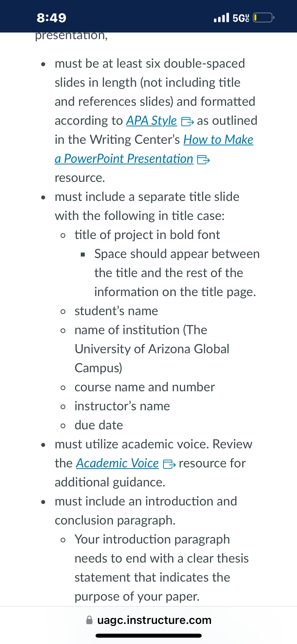
Task: Tap the a PowerPoint Presentation link text
Action: tap(124, 159)
